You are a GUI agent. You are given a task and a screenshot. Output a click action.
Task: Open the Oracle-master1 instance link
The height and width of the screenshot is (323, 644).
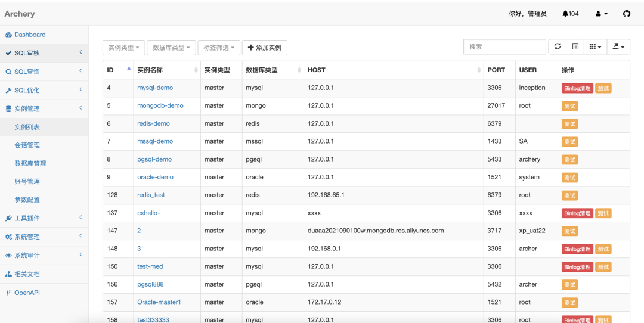tap(159, 302)
